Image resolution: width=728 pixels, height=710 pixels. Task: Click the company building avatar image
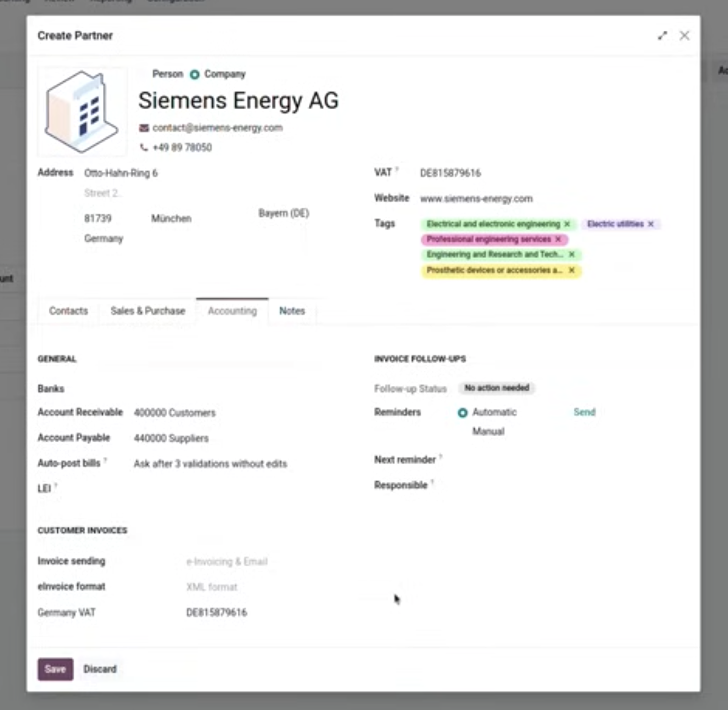(x=82, y=112)
